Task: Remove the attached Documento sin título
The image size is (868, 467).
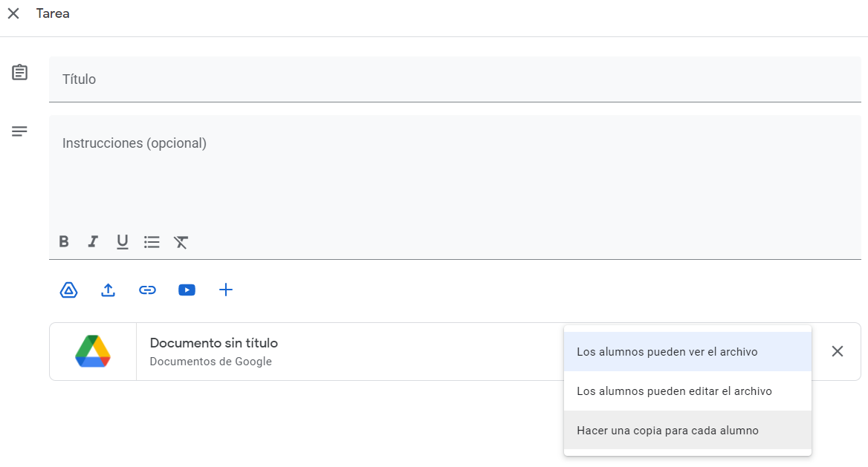Action: coord(838,351)
